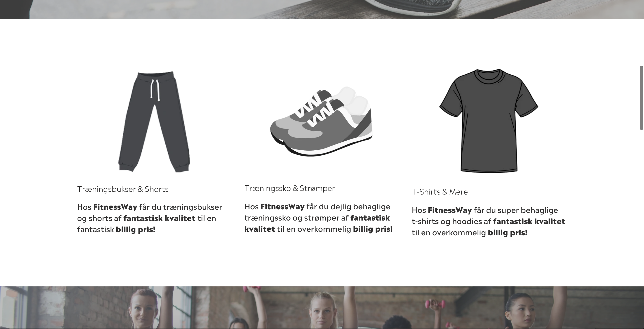
Task: Click the bold FitnessWay text under Træningssko
Action: point(283,206)
